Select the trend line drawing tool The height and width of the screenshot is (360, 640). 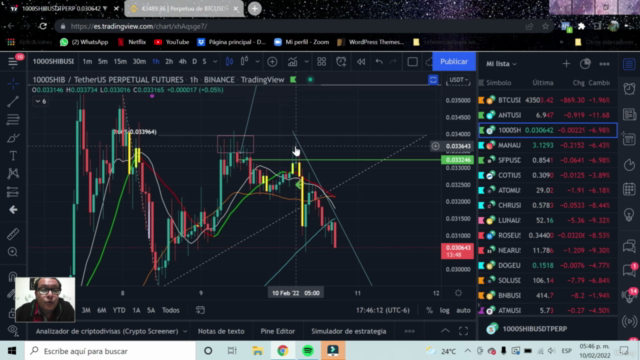tap(13, 102)
